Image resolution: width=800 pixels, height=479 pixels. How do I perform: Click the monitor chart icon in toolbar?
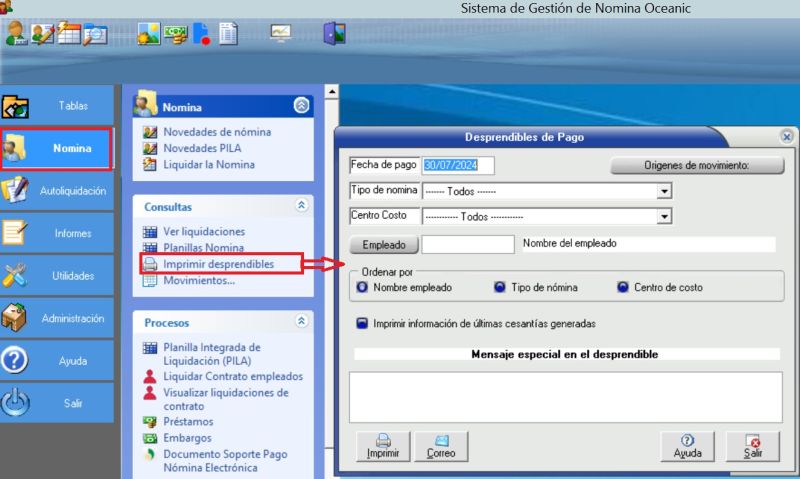(x=280, y=34)
